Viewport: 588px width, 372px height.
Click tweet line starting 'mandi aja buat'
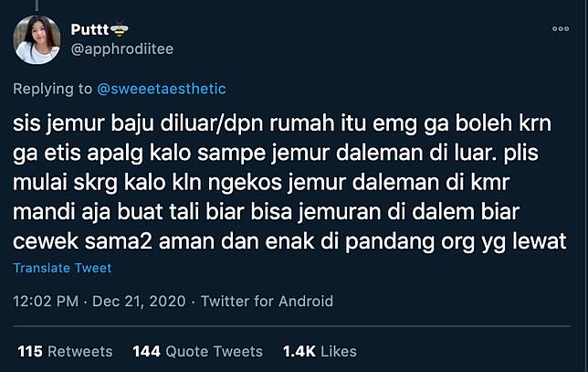click(267, 212)
